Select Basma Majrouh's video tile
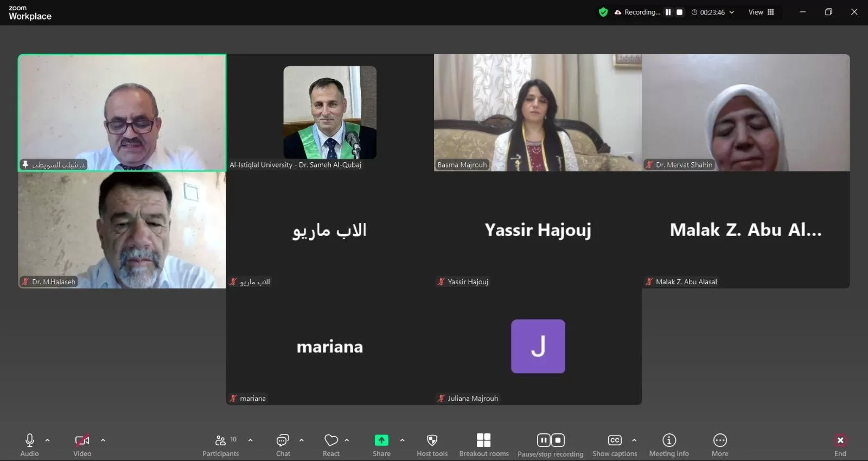The image size is (868, 461). pyautogui.click(x=538, y=113)
